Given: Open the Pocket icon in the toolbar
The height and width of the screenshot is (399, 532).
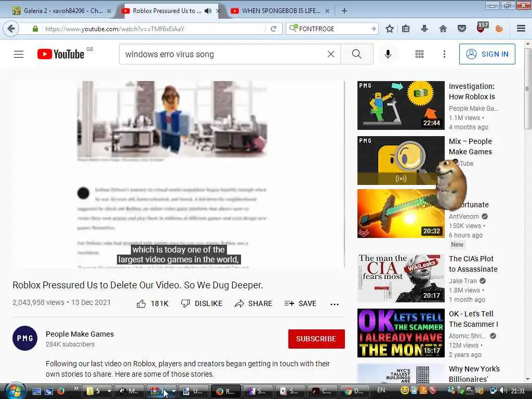Looking at the screenshot, I should [x=462, y=29].
